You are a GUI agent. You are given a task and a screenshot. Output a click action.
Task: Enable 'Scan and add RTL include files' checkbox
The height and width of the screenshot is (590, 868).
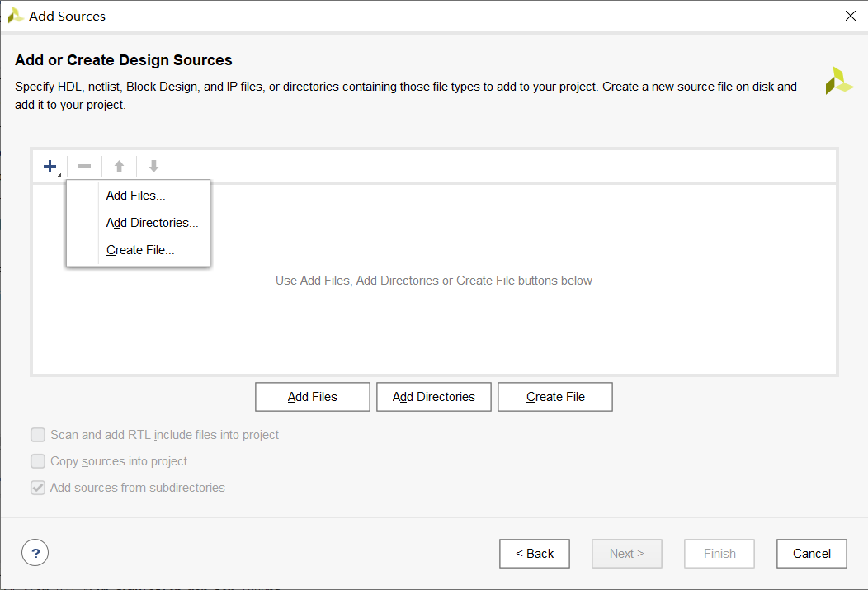[38, 435]
